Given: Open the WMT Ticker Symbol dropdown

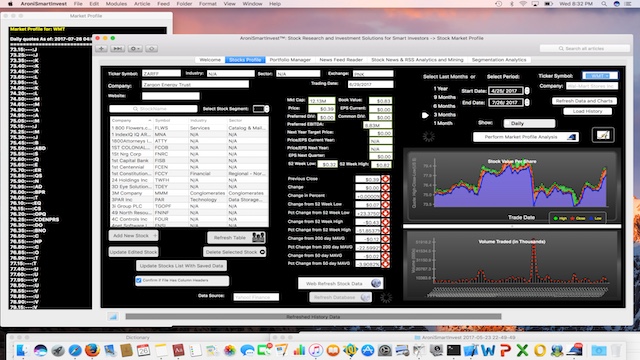Looking at the screenshot, I should point(600,76).
